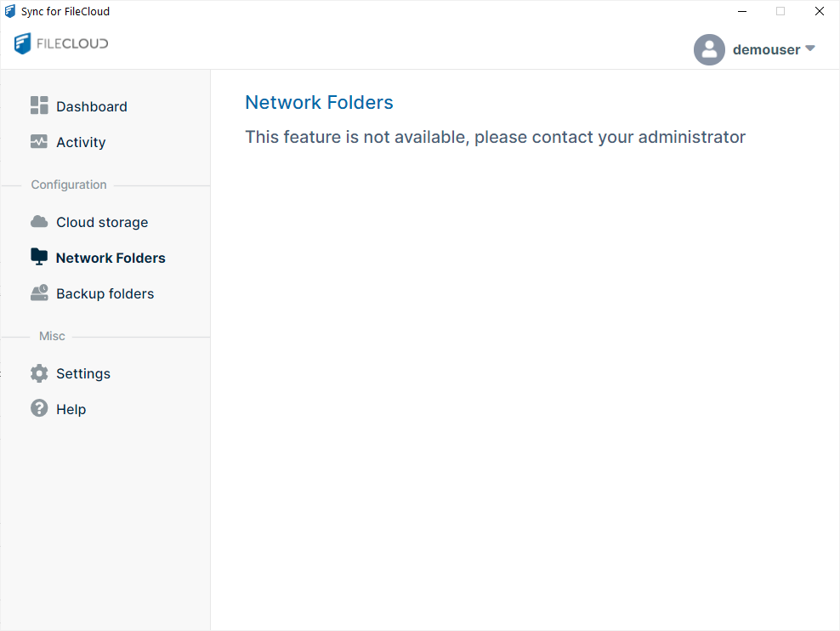Screen dimensions: 840x631
Task: Open Backup folders configuration
Action: [105, 293]
